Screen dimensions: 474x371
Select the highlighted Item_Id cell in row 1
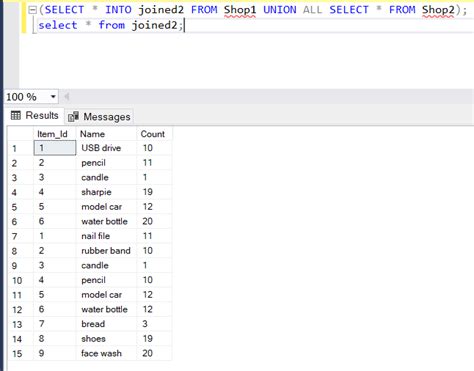pyautogui.click(x=55, y=148)
